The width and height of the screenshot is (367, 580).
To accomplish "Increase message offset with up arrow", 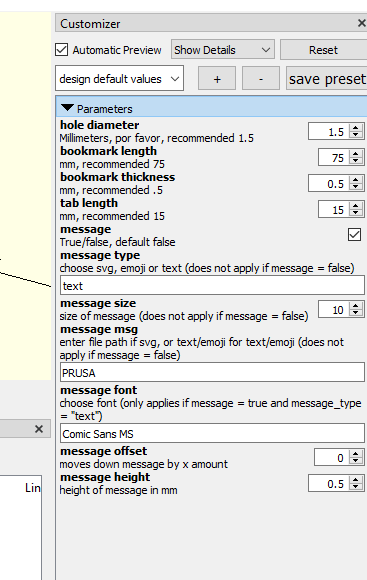I will pyautogui.click(x=356, y=454).
